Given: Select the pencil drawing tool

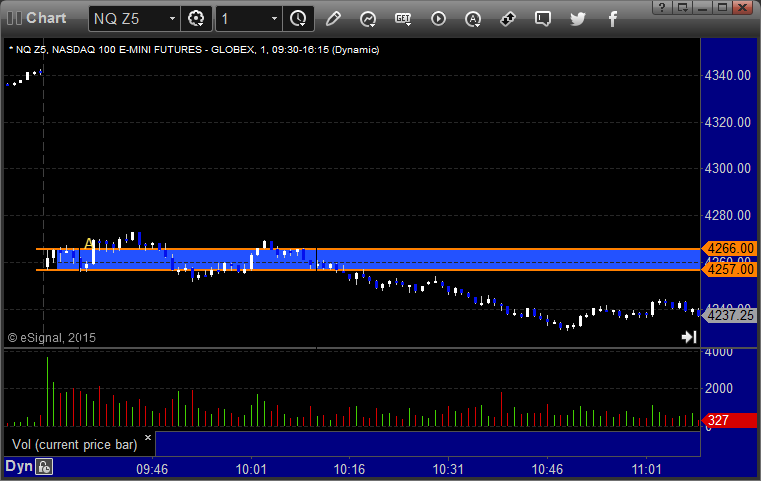Looking at the screenshot, I should (x=333, y=18).
